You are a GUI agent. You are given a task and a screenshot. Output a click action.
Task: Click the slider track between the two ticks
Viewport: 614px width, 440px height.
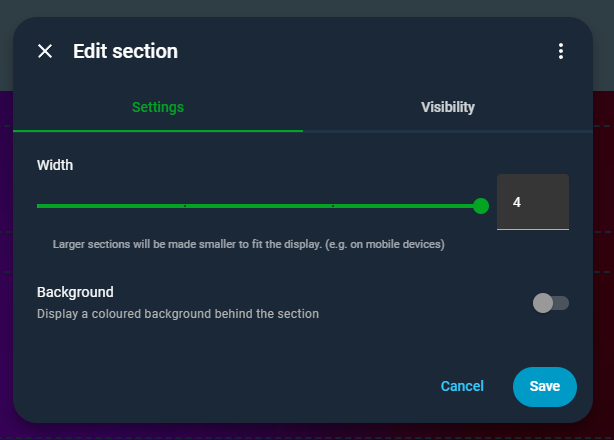[x=259, y=206]
